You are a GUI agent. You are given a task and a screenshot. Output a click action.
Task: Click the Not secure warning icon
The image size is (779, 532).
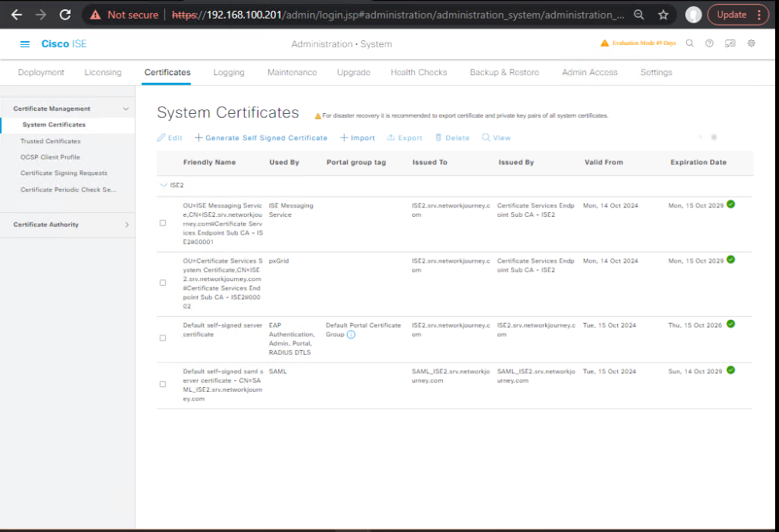[95, 15]
